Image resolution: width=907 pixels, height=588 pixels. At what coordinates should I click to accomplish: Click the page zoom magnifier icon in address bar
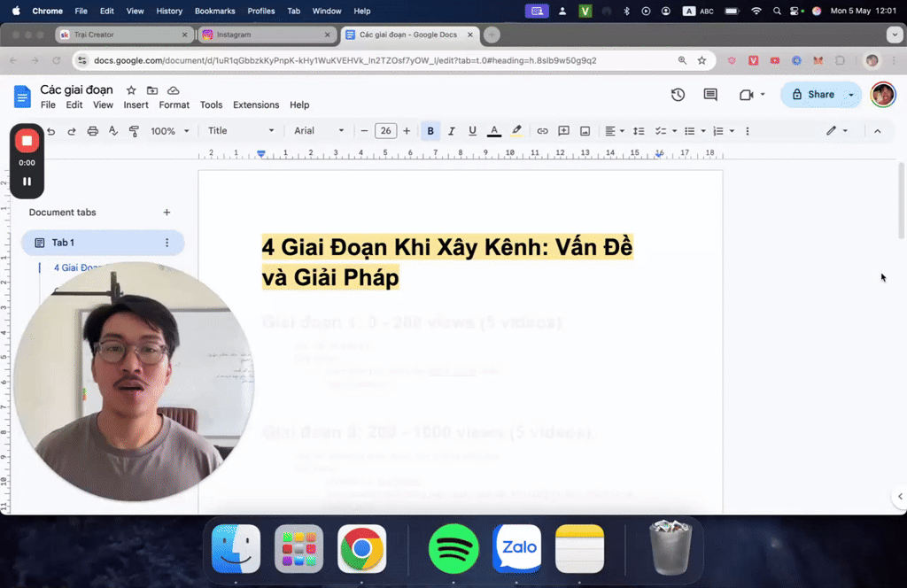point(682,60)
